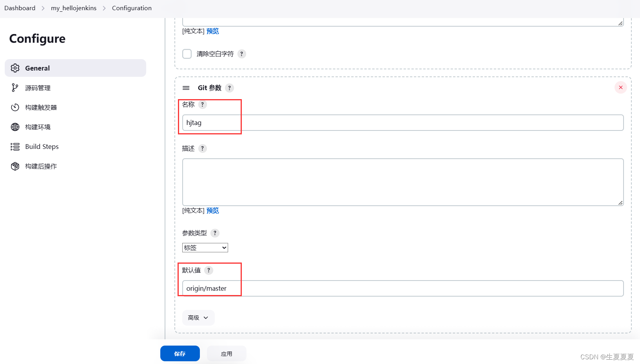Viewport: 640px width, 364px height.
Task: Click the globe icon beside 构建环境
Action: pos(15,127)
